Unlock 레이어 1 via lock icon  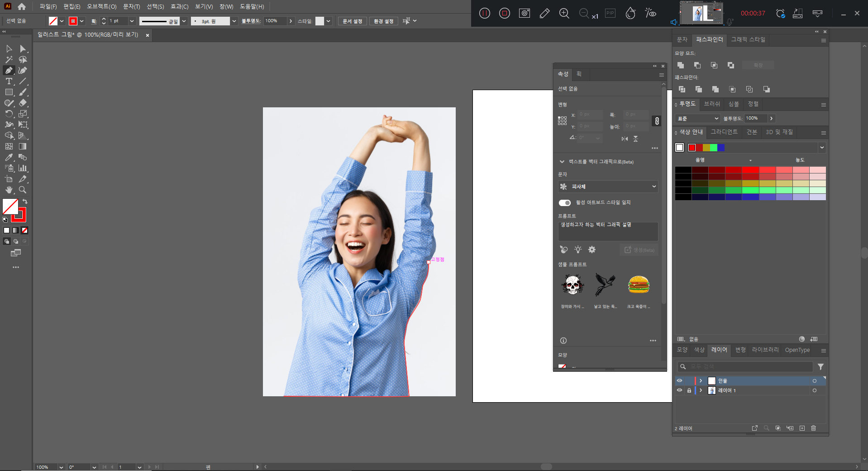689,390
